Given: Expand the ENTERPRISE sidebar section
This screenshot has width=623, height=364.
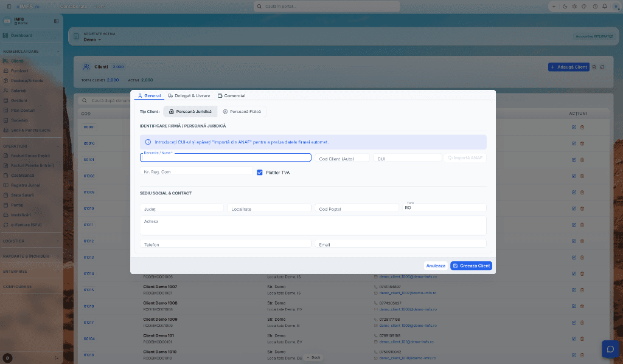Looking at the screenshot, I should click(x=31, y=272).
